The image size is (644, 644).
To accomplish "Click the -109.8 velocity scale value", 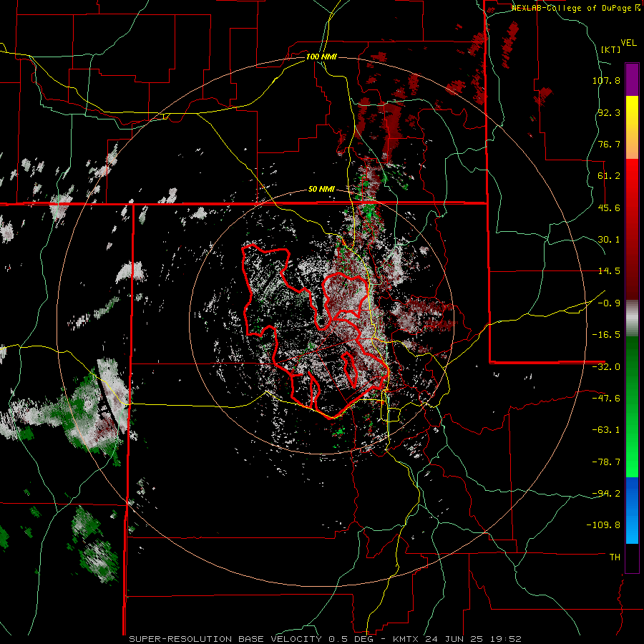I will click(x=603, y=525).
